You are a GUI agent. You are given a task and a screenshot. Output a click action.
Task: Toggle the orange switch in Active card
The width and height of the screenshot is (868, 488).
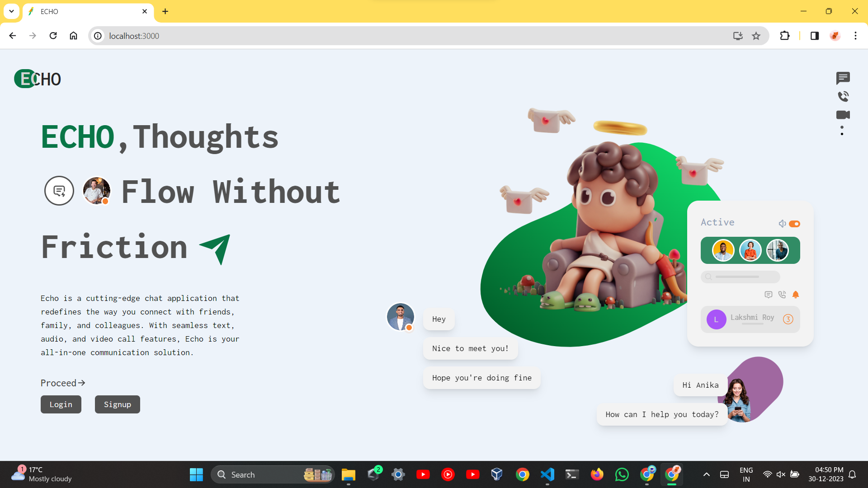(795, 224)
